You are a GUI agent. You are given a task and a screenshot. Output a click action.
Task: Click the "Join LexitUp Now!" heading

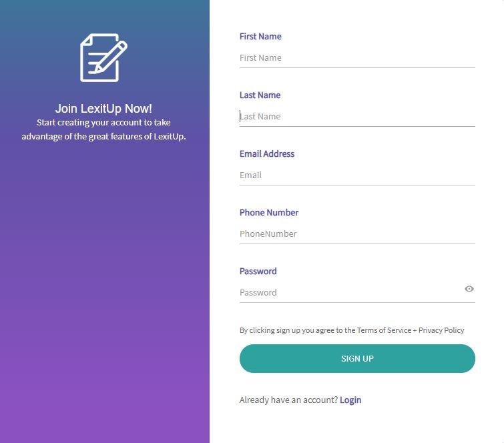coord(103,109)
